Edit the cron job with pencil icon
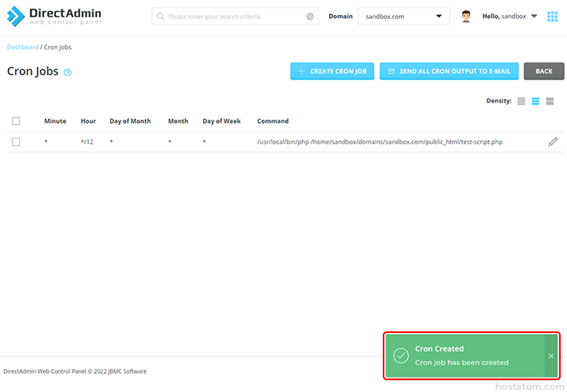This screenshot has width=567, height=392. (x=553, y=142)
